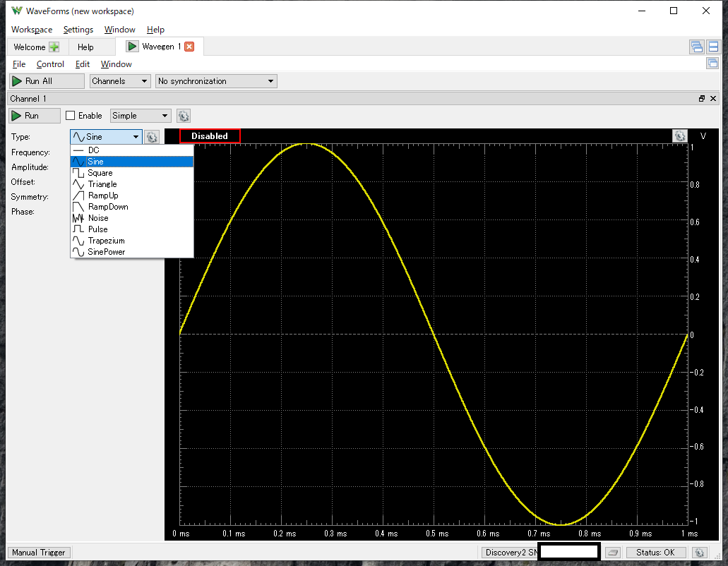Screen dimensions: 728x566
Task: Click the Symmetry label
Action: pyautogui.click(x=30, y=197)
